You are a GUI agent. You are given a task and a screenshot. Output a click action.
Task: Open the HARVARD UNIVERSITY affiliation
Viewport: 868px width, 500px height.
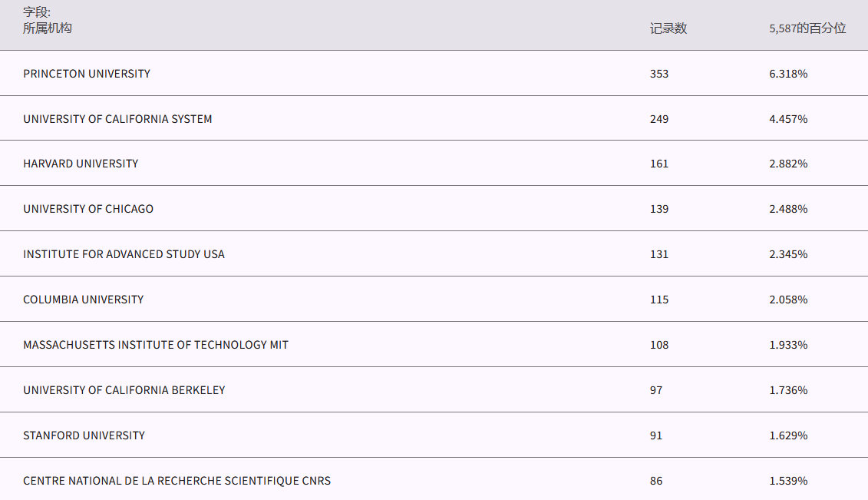pos(81,164)
